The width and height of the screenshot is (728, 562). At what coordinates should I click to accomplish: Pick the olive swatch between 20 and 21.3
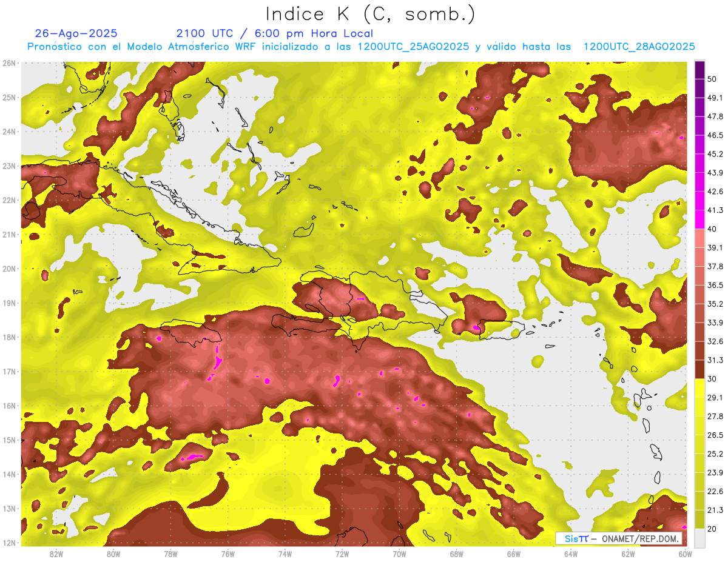699,519
